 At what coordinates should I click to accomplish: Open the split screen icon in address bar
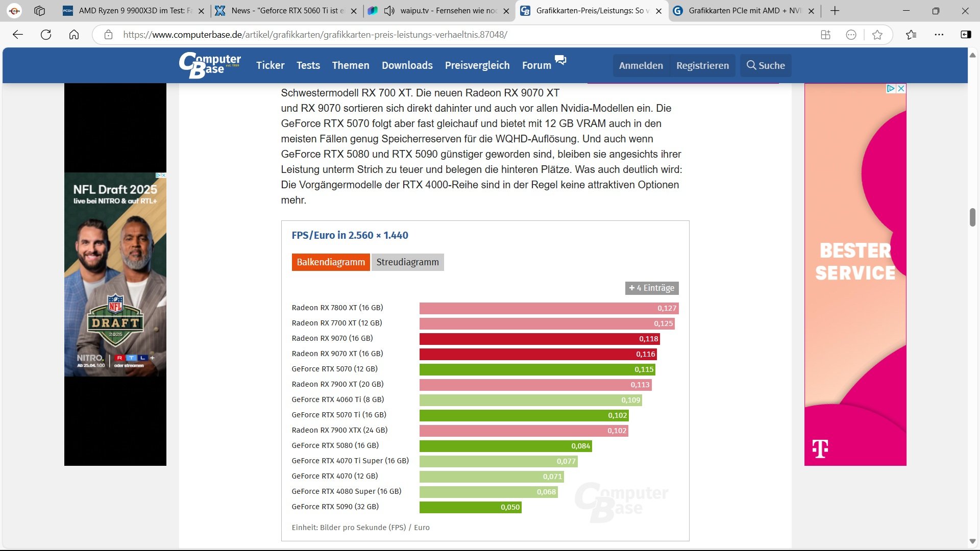tap(825, 35)
